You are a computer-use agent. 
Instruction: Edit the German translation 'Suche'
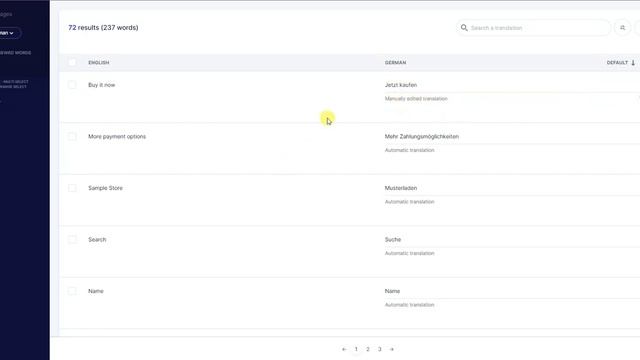(x=393, y=240)
